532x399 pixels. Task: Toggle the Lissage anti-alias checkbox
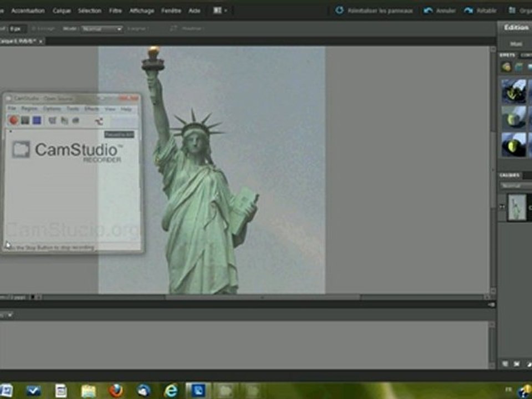pyautogui.click(x=34, y=29)
